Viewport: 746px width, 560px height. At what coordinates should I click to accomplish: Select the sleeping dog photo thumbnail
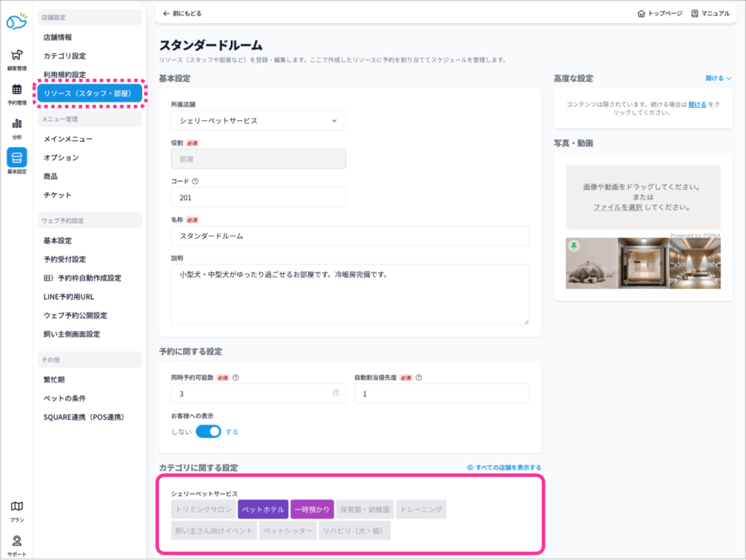point(591,263)
